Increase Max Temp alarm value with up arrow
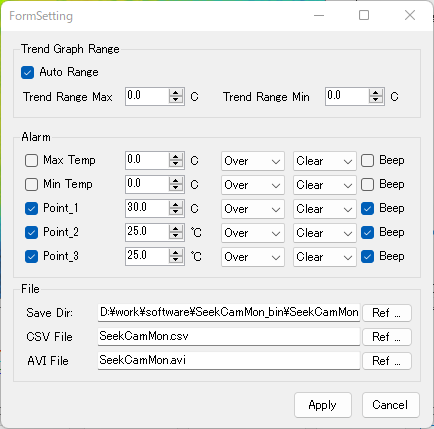The width and height of the screenshot is (434, 429). [176, 157]
